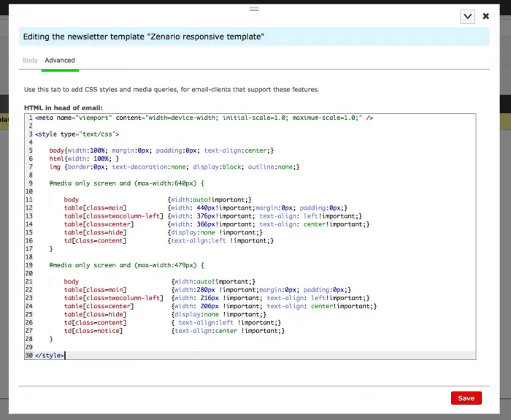Click the html{width: 100%; } line
This screenshot has width=511, height=420.
[x=85, y=159]
